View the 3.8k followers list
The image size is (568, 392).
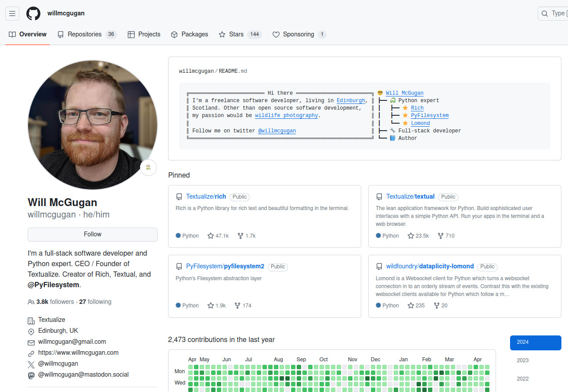[55, 302]
